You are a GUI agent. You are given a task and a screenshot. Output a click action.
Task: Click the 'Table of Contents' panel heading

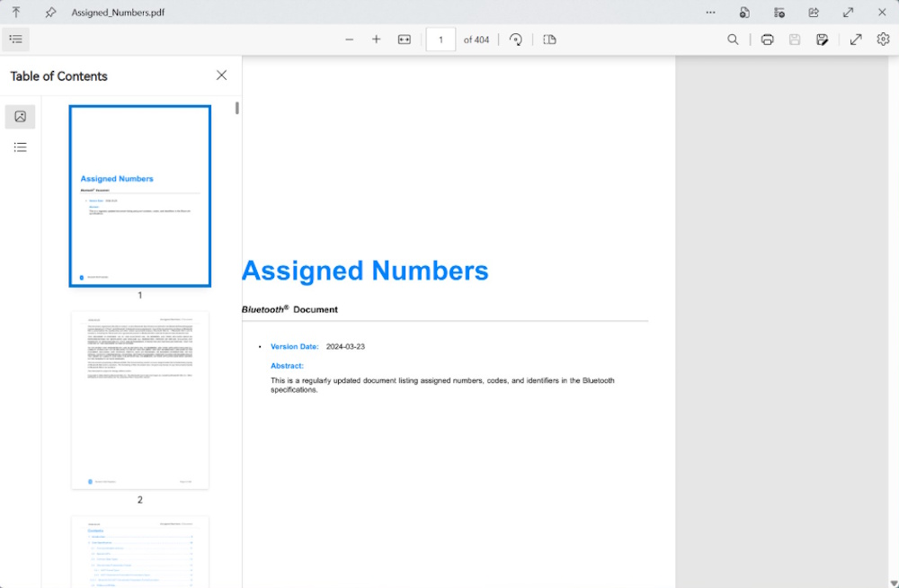pyautogui.click(x=58, y=76)
